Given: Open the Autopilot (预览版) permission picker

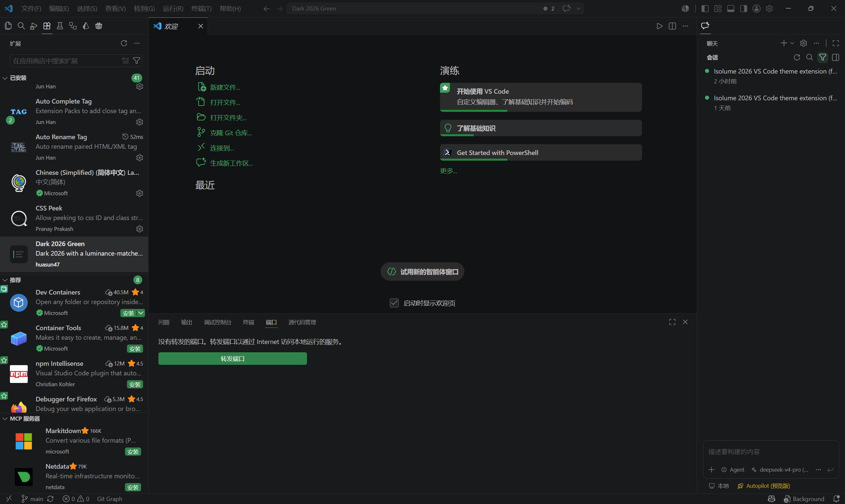Looking at the screenshot, I should [x=764, y=486].
